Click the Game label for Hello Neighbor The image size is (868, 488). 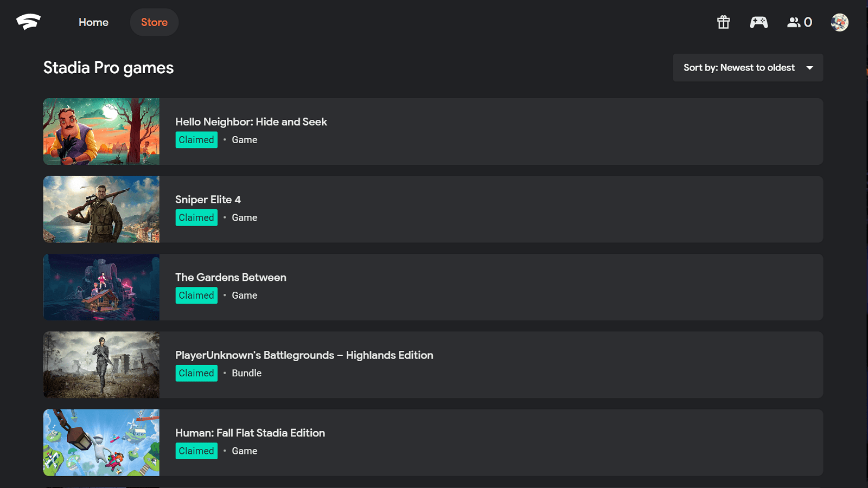point(245,140)
